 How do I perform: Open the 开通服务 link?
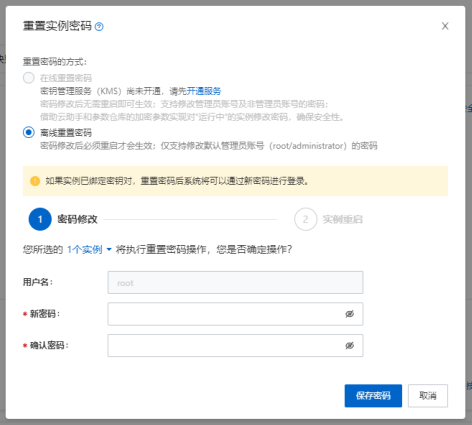(x=204, y=91)
